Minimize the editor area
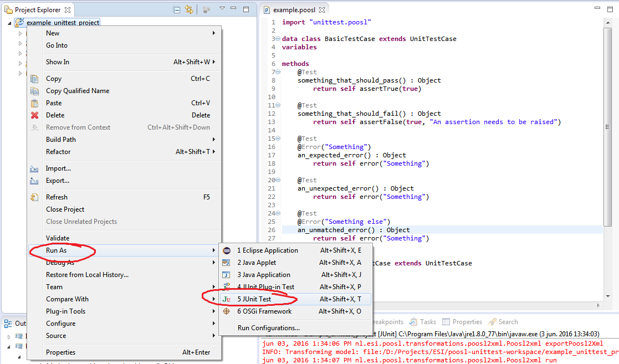This screenshot has height=364, width=619. coord(597,8)
